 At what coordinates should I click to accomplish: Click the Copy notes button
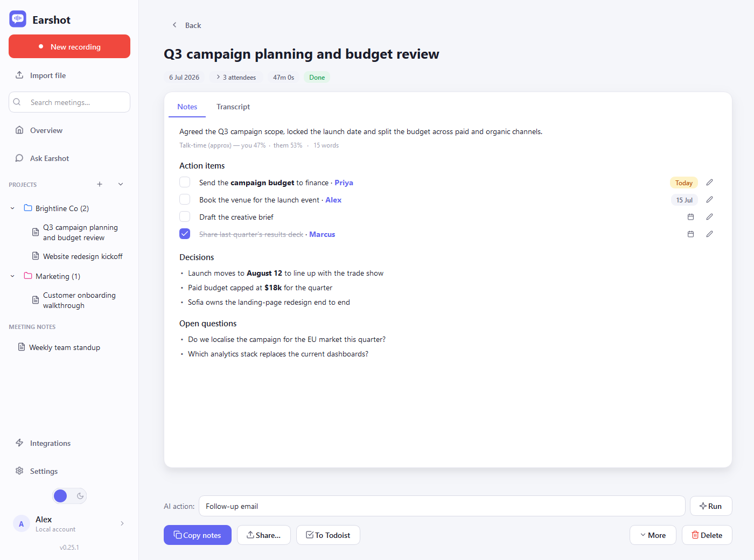(x=198, y=535)
